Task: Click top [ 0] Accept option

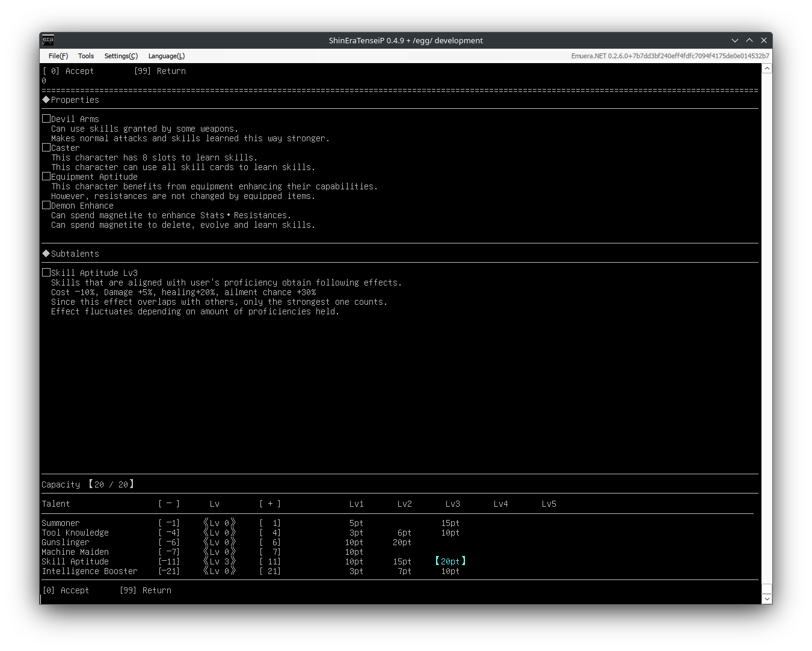Action: point(68,71)
